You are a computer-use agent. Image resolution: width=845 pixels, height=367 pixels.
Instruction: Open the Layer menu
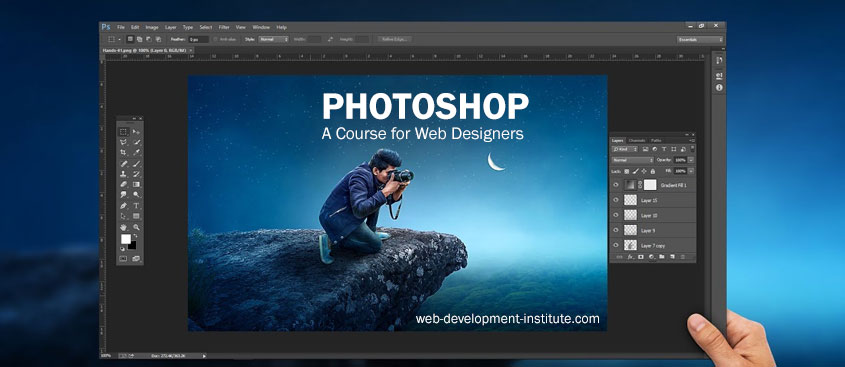pyautogui.click(x=170, y=27)
